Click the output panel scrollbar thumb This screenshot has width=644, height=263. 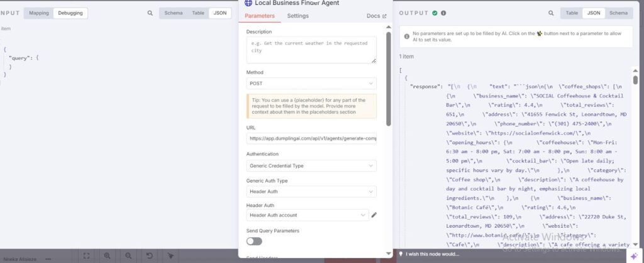[635, 80]
